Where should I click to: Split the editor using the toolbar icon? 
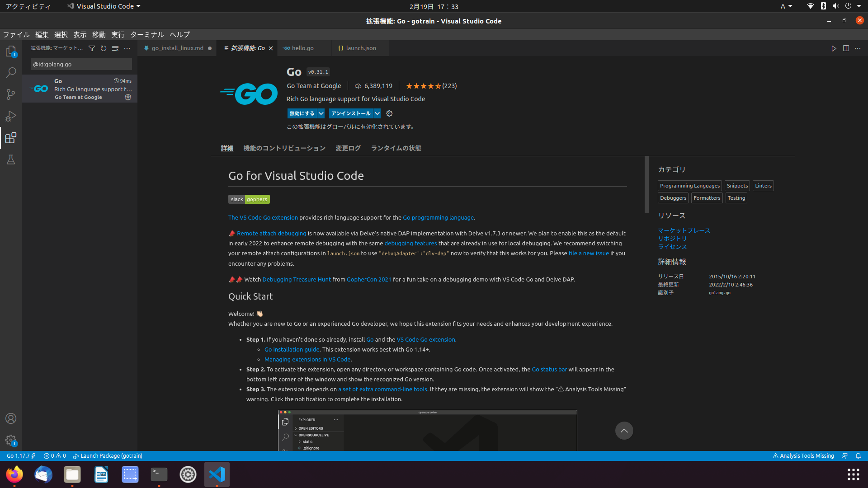(846, 48)
